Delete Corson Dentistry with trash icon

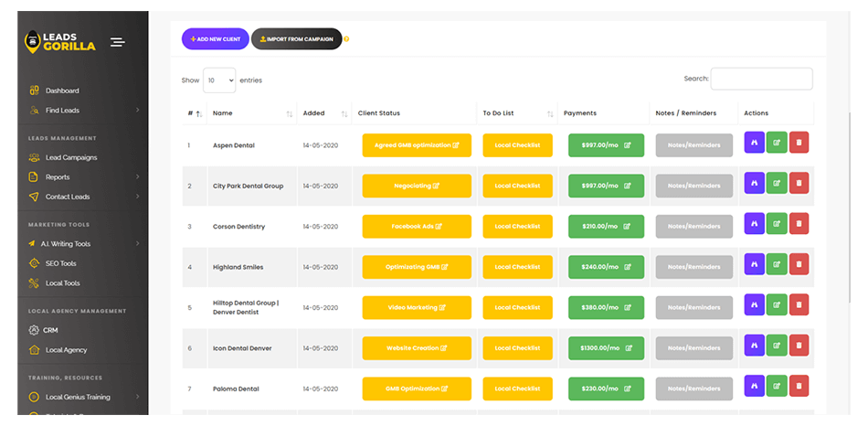click(799, 223)
